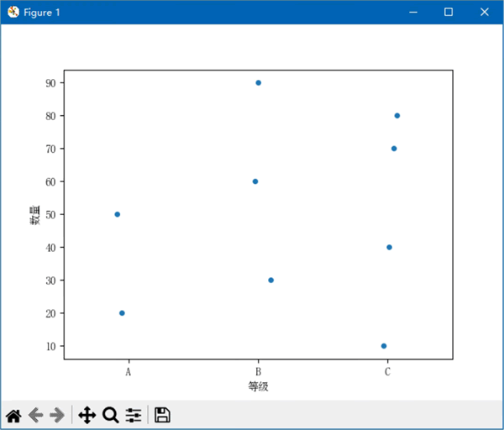Viewport: 504px width, 430px height.
Task: Click the x-axis tick label B
Action: pos(258,372)
